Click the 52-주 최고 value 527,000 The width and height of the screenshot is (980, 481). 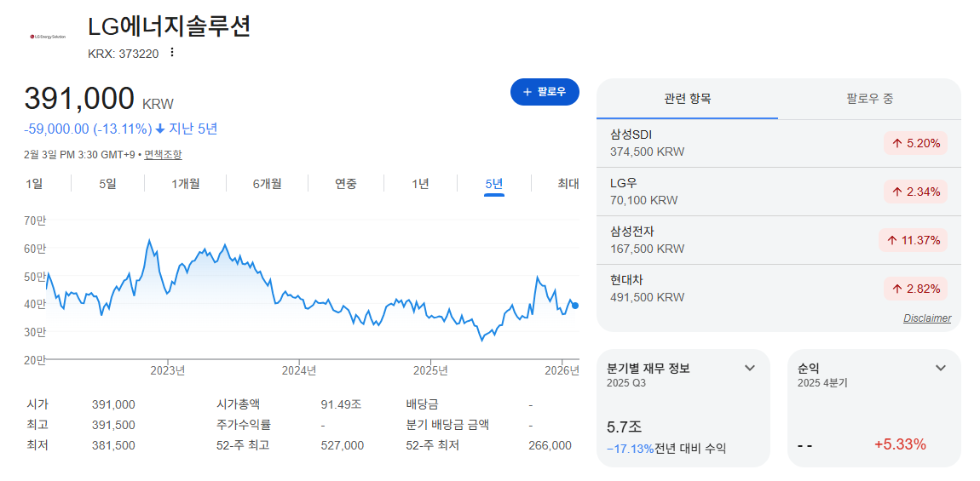[343, 445]
